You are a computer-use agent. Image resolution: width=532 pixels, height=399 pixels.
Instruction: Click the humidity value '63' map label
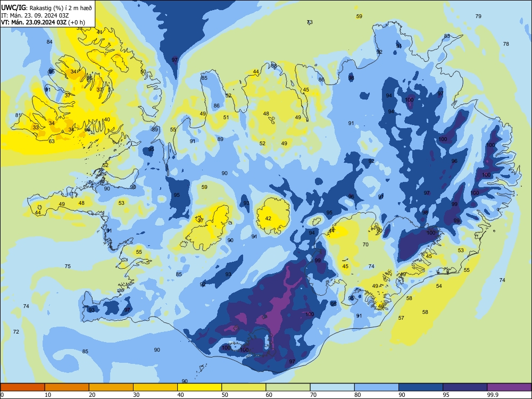click(52, 142)
